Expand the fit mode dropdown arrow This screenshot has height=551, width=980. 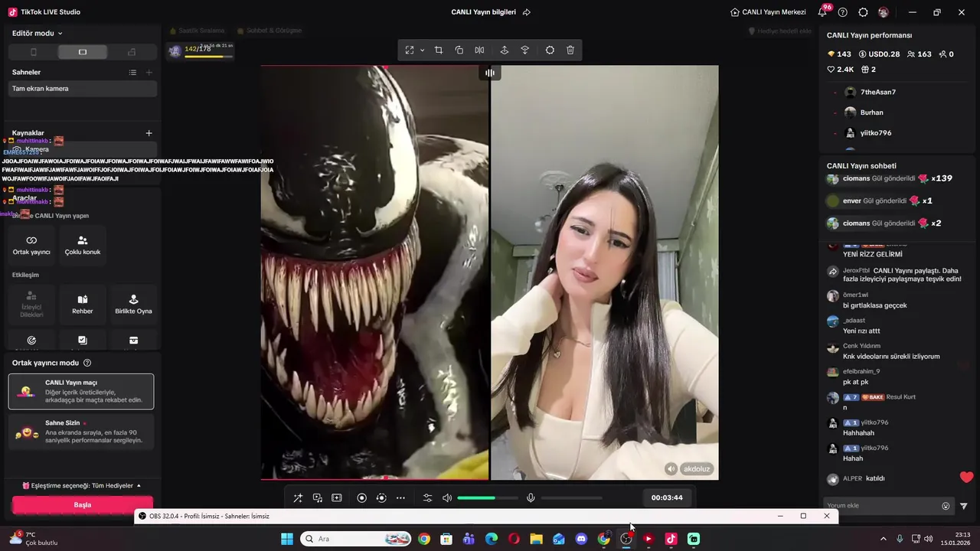click(x=422, y=51)
